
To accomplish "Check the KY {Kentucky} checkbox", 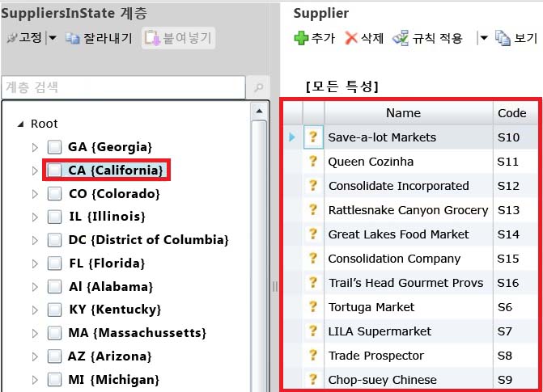I will [x=54, y=310].
